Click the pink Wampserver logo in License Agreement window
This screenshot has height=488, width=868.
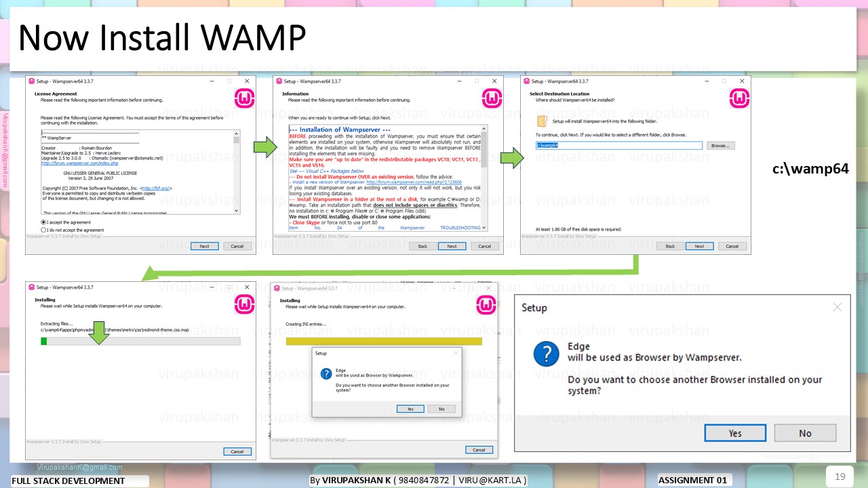point(245,98)
